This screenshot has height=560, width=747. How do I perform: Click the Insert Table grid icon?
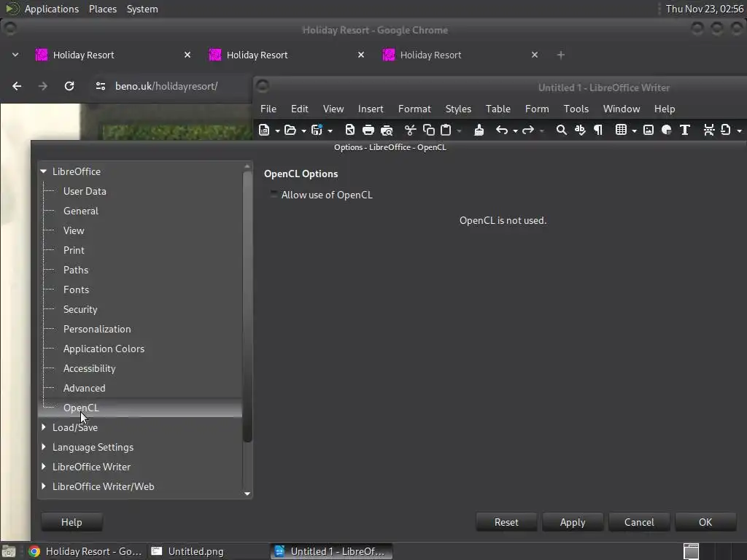pos(621,130)
